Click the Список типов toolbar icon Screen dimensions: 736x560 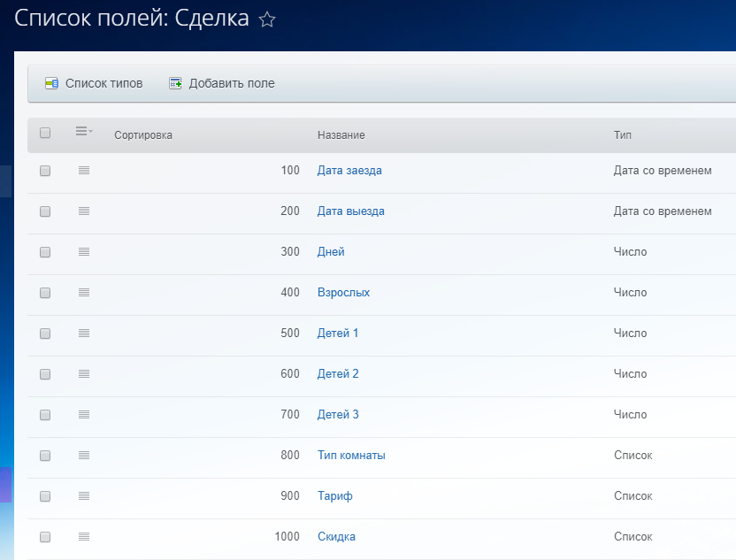click(x=51, y=83)
